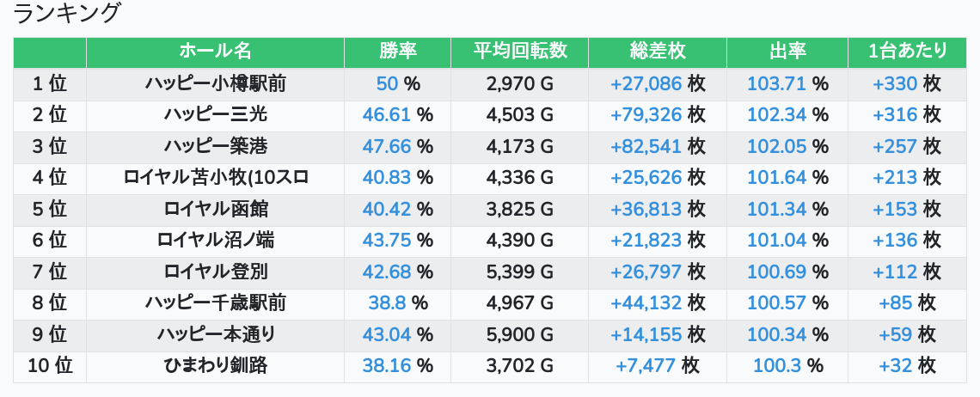Select the ハッピー築港 hall name
The width and height of the screenshot is (980, 397).
[215, 146]
